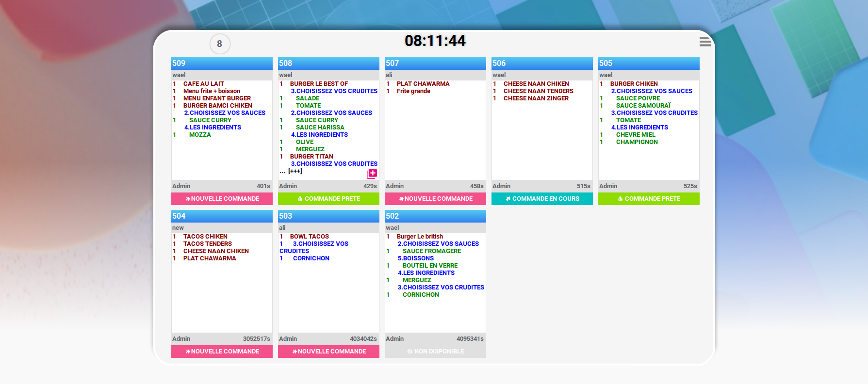The image size is (868, 384).
Task: Click PLAT CHAWARMA line in order 507
Action: pyautogui.click(x=423, y=84)
